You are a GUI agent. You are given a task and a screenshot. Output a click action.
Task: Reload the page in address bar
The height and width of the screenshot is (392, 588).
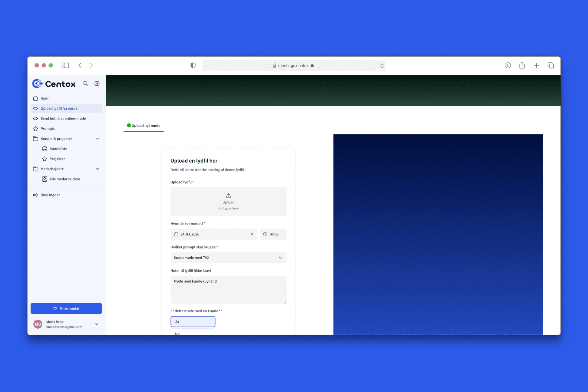point(382,66)
